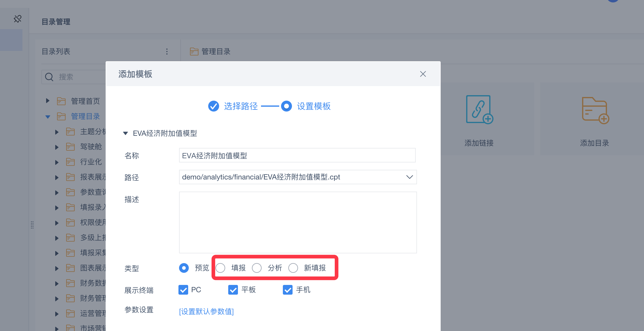Collapse the 管理目录 tree node
The height and width of the screenshot is (331, 644).
[48, 117]
